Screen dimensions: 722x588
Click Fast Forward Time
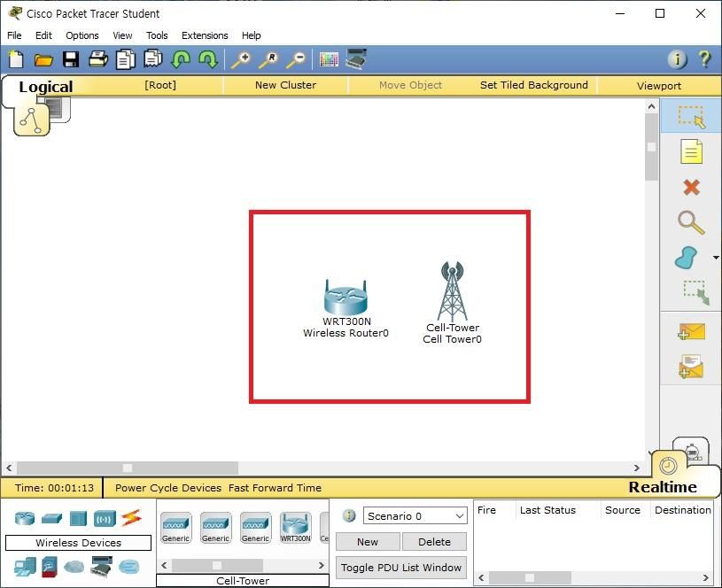point(275,488)
